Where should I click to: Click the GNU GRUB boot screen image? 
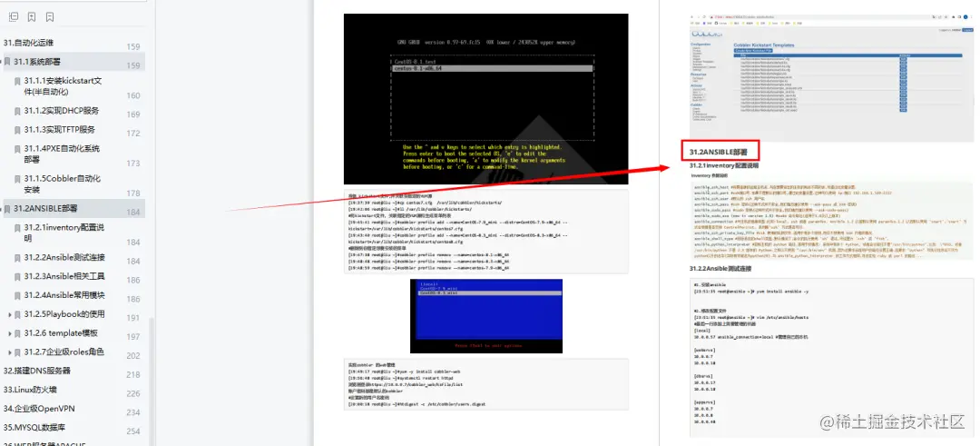point(485,99)
